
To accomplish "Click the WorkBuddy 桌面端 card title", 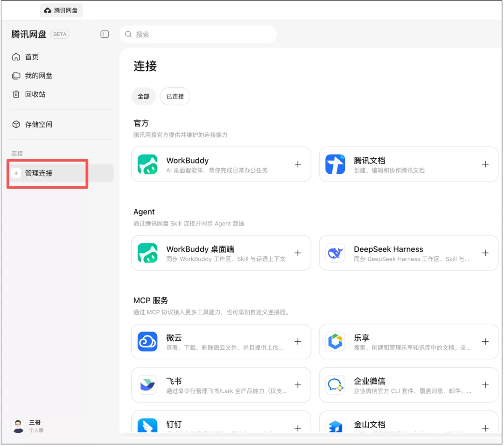I will point(200,249).
